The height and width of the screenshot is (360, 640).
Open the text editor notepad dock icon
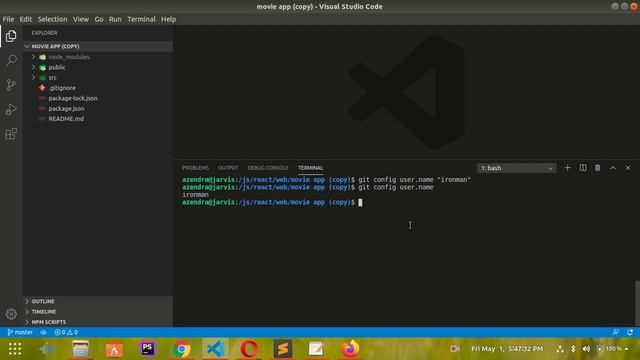(316, 349)
